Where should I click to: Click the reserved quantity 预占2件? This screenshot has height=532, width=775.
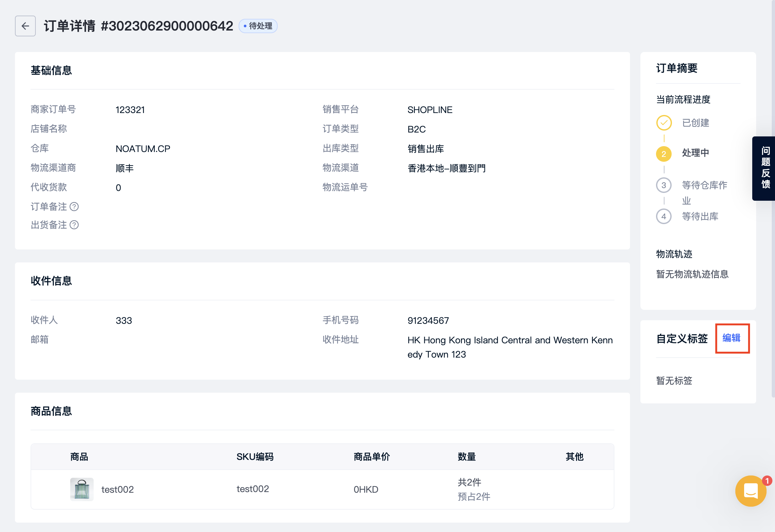(474, 497)
